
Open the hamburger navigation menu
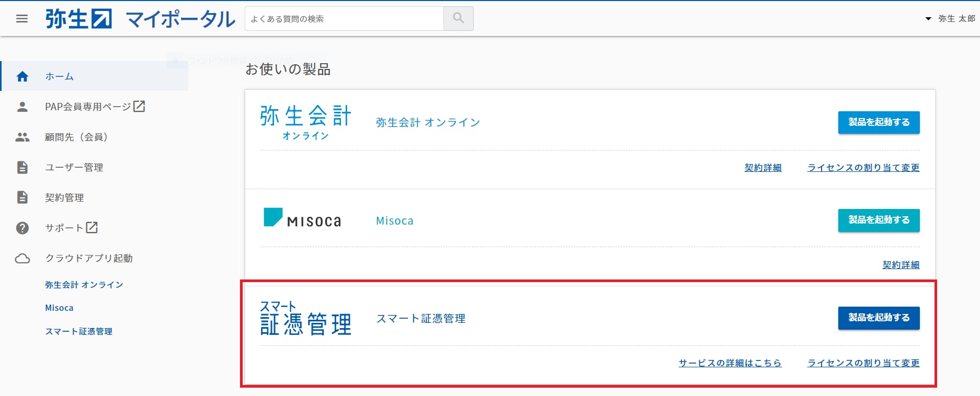pyautogui.click(x=22, y=19)
